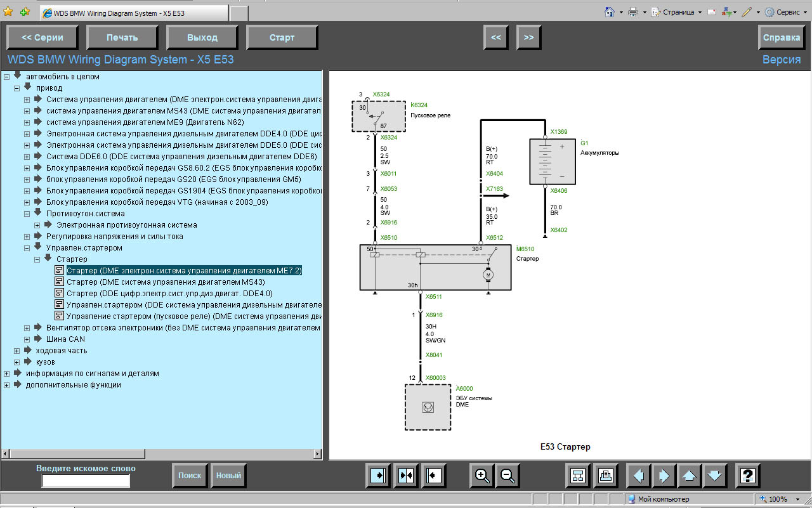812x508 pixels.
Task: Open the hierarchy structure icon in bottom toolbar
Action: coord(578,475)
